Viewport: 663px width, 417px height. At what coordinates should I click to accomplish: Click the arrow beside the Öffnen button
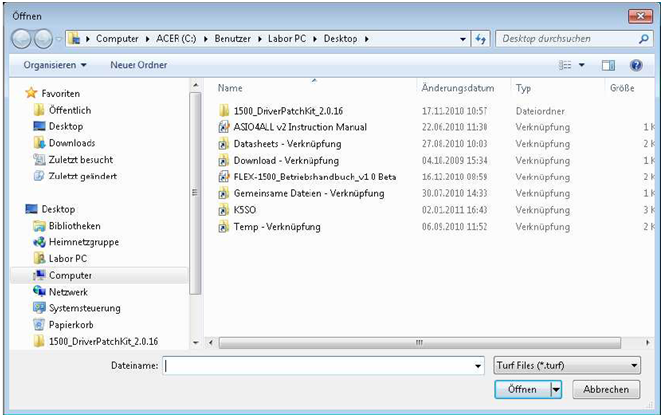(555, 390)
